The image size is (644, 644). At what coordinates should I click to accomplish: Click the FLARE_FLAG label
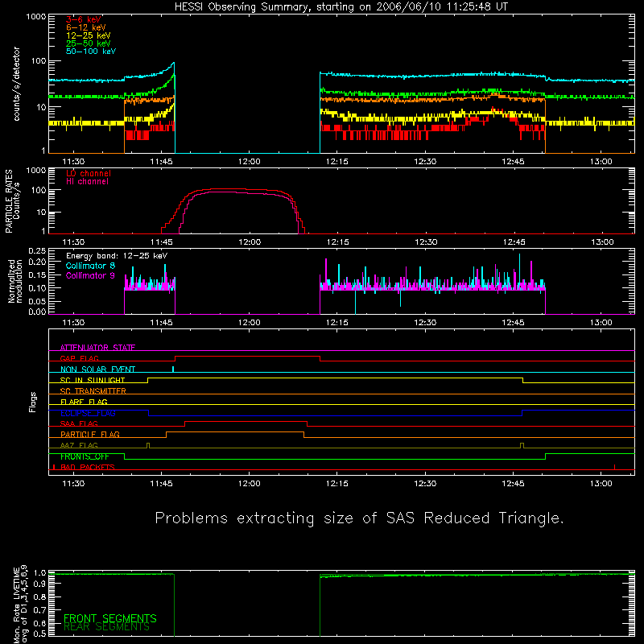click(84, 402)
